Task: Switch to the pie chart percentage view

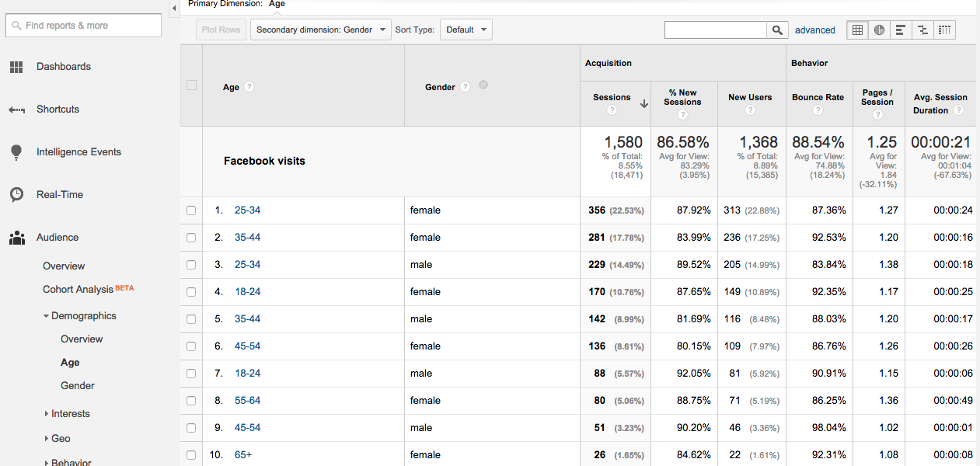Action: pos(879,30)
